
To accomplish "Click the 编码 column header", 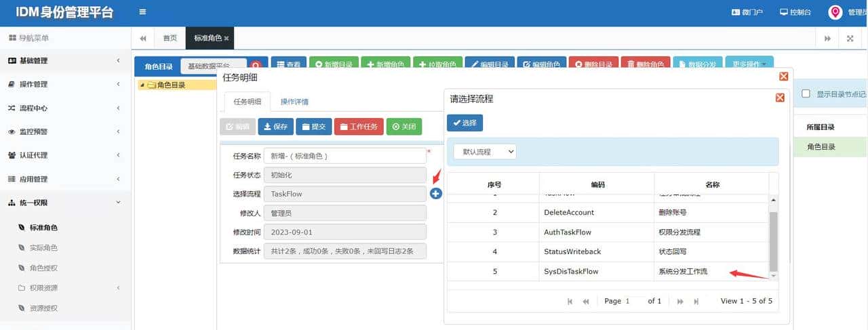I will point(597,184).
